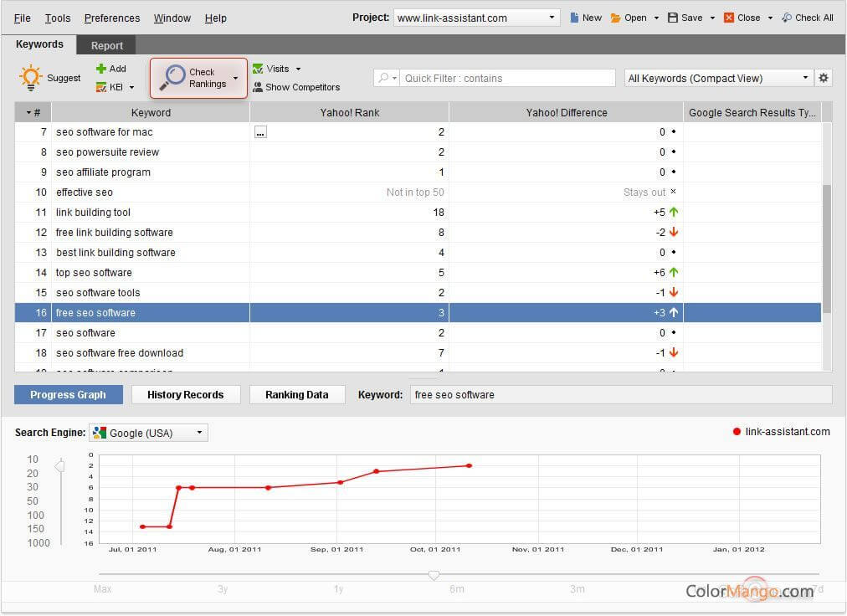Viewport: 847px width, 616px height.
Task: Click the green up arrow for top seo software
Action: coord(674,272)
